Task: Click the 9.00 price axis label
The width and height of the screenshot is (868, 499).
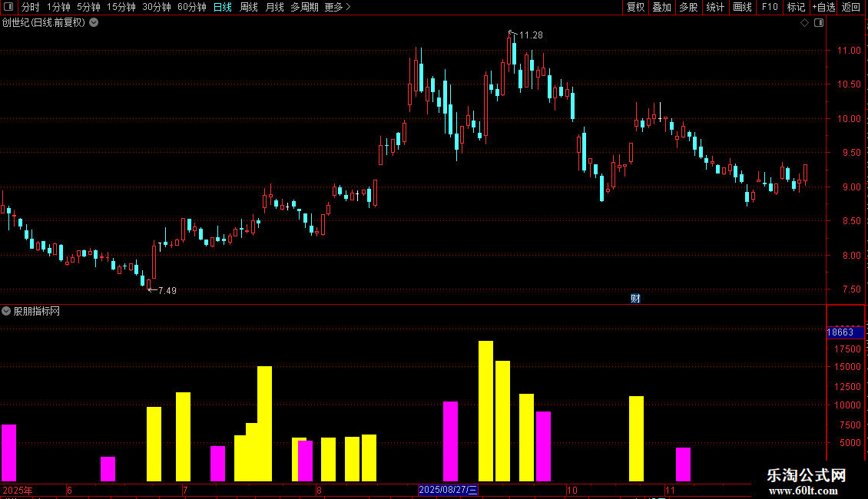Action: [x=851, y=187]
